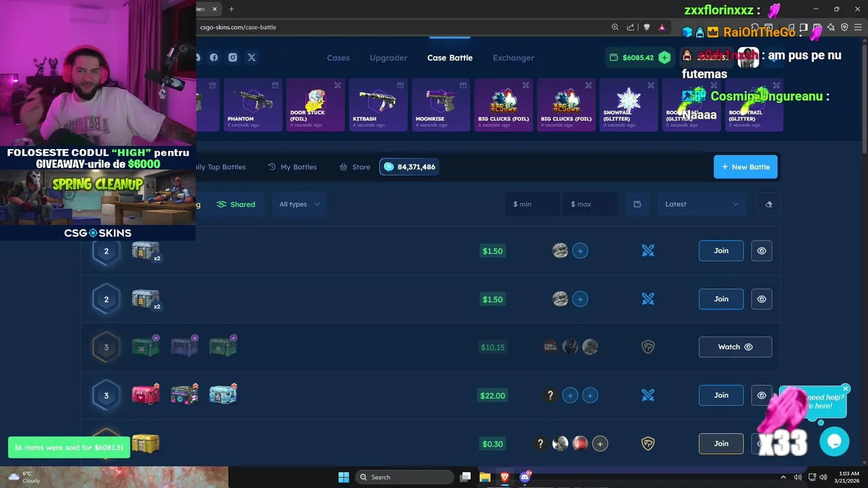Screen dimensions: 868x488
Task: Click the wallet filter icon beside $ max
Action: 637,204
